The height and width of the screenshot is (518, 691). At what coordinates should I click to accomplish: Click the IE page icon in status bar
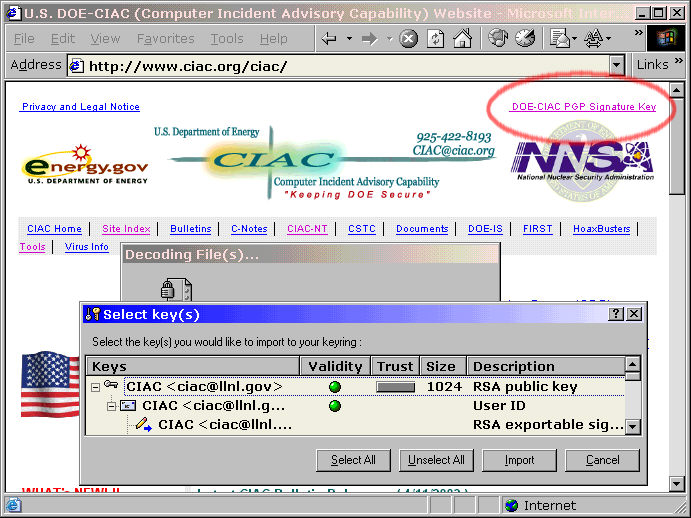tap(12, 505)
